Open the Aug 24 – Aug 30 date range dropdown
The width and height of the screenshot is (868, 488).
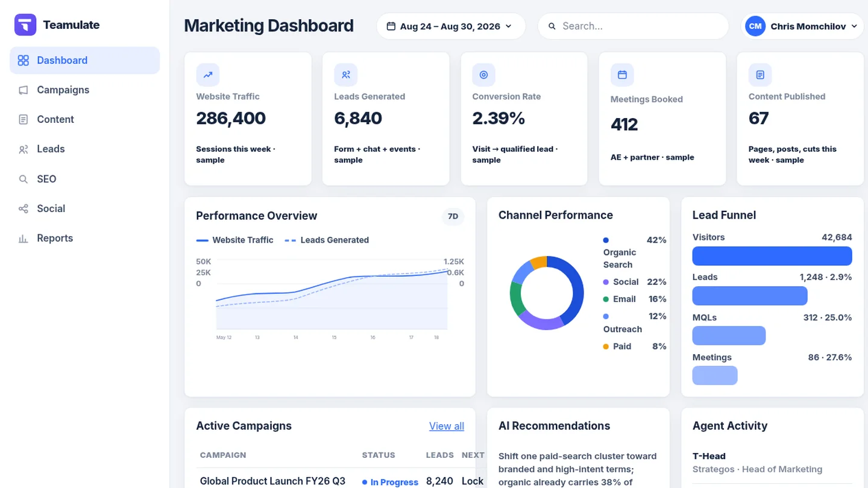click(x=451, y=27)
